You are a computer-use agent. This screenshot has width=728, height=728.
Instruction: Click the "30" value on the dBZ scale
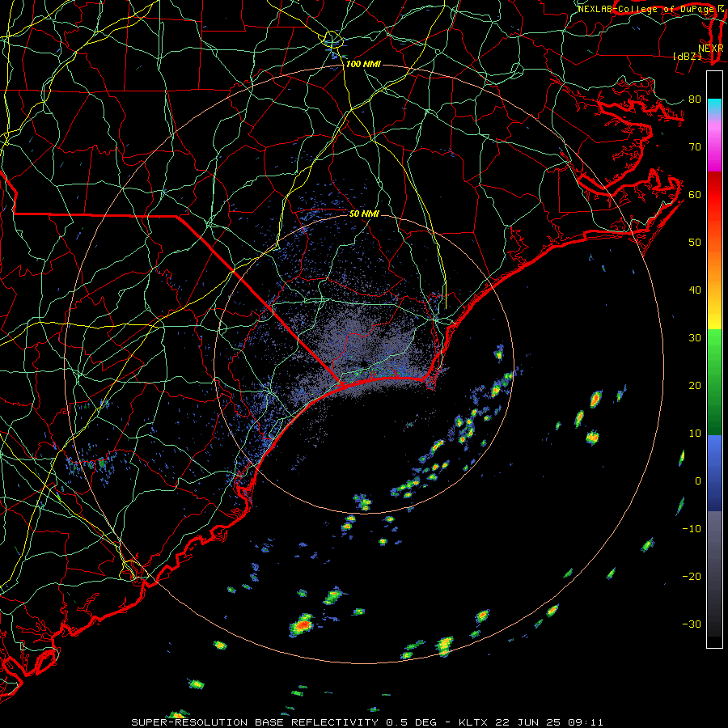695,338
